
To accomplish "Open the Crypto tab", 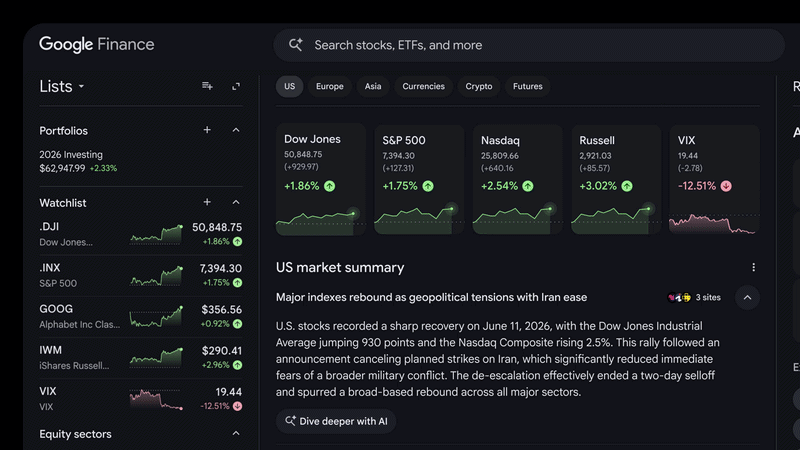I will [x=479, y=86].
